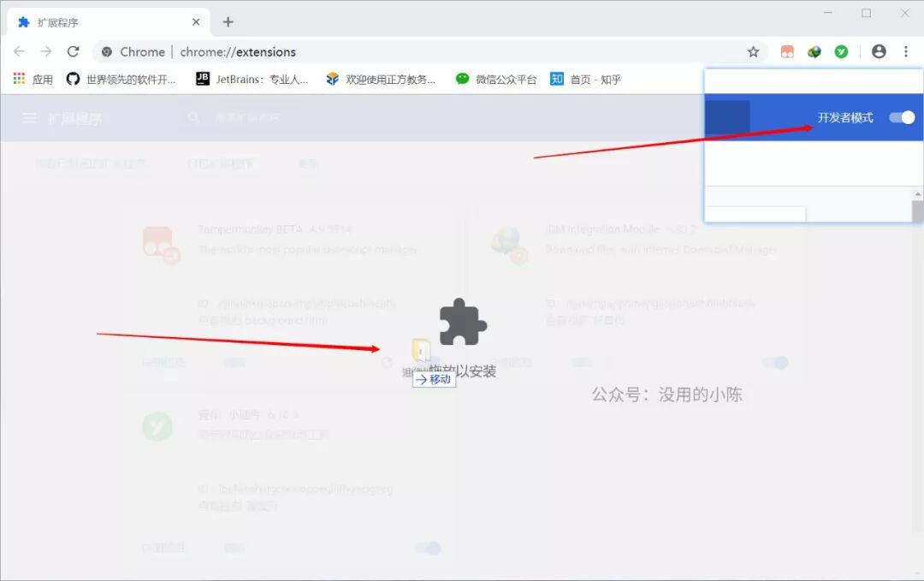Toggle the 开发者模式 developer mode switch
Screen dimensions: 924x581
click(903, 117)
